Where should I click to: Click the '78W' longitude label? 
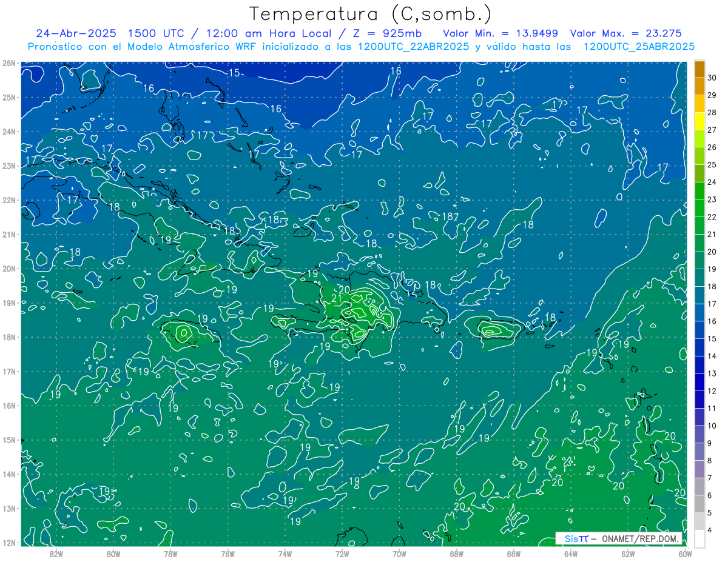pos(170,553)
